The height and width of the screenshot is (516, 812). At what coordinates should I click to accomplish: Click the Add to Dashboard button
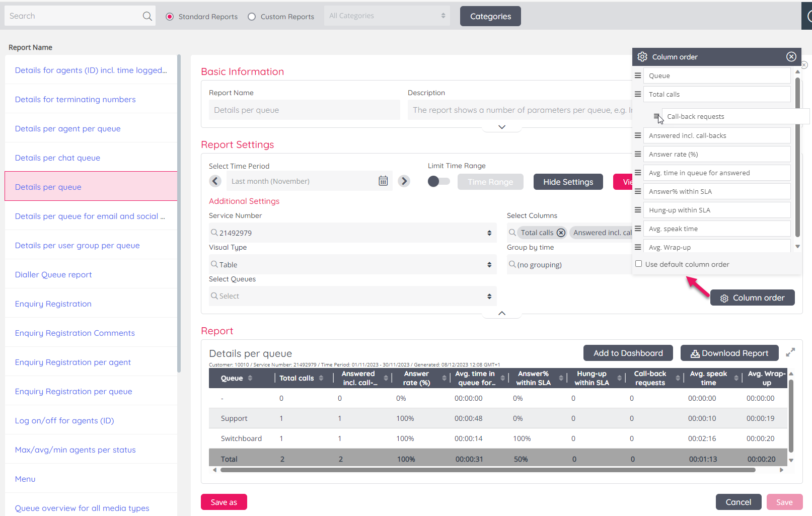tap(628, 353)
